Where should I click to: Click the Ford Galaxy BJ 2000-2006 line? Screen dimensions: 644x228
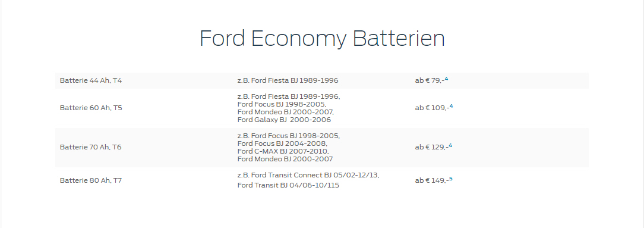[284, 120]
